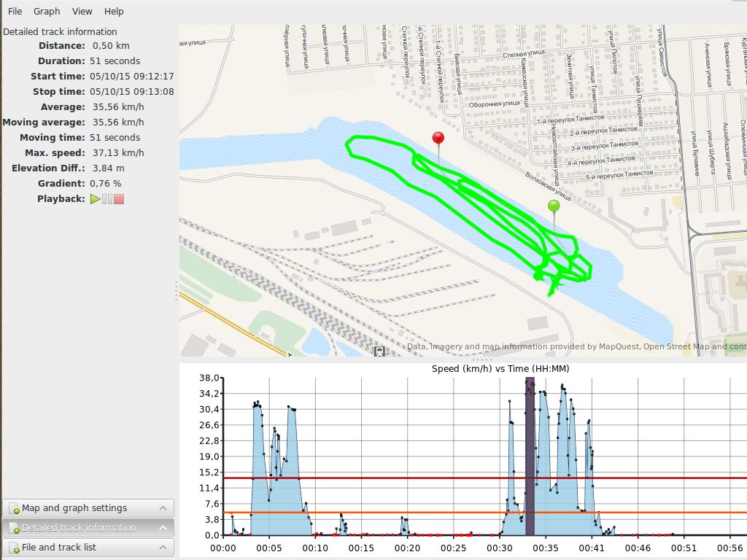Open the Graph menu

pos(47,12)
